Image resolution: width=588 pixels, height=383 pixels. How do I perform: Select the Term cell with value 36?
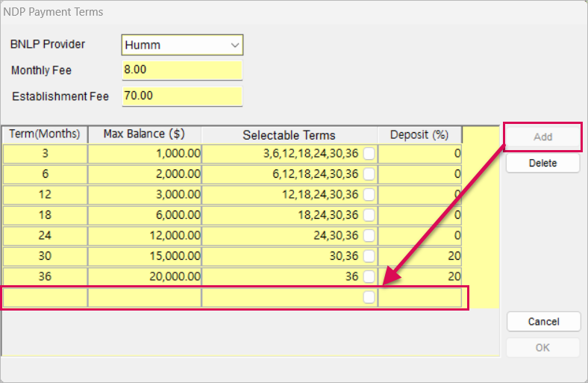[45, 276]
